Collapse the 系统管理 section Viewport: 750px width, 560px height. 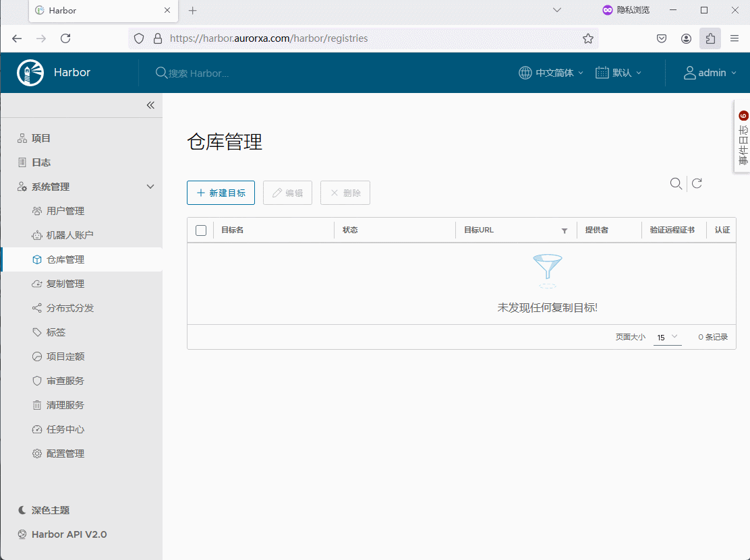pyautogui.click(x=150, y=187)
